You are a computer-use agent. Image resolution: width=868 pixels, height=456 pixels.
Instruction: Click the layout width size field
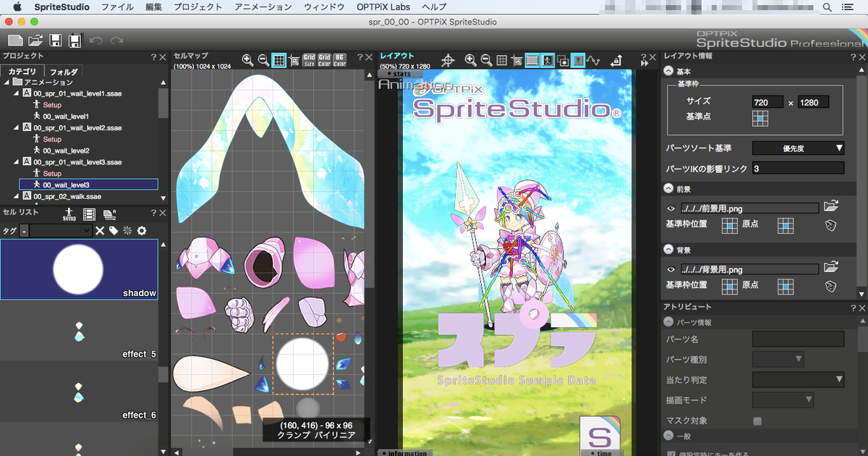pos(767,103)
